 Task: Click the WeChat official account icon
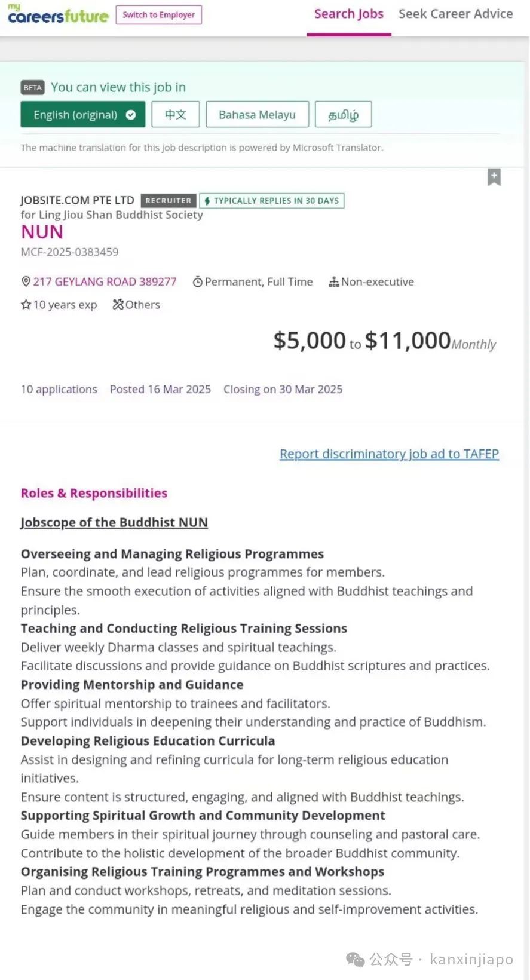point(356,960)
